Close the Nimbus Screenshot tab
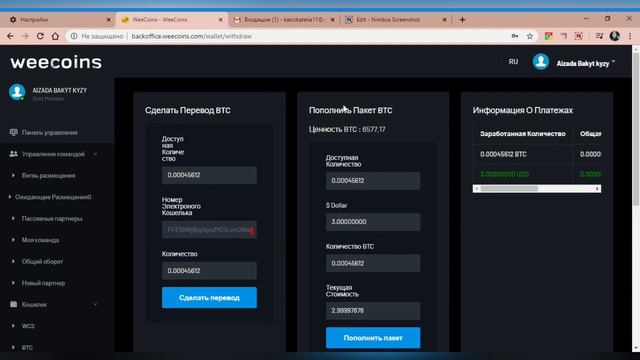 tap(444, 20)
